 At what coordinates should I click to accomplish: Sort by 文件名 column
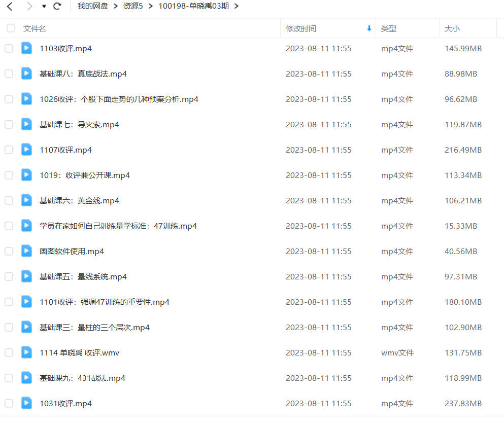[35, 28]
